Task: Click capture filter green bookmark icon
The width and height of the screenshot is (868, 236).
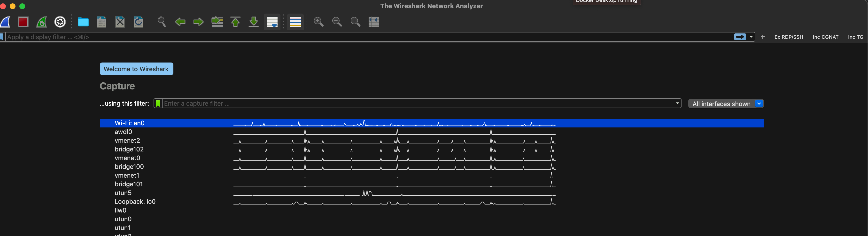Action: pyautogui.click(x=158, y=103)
